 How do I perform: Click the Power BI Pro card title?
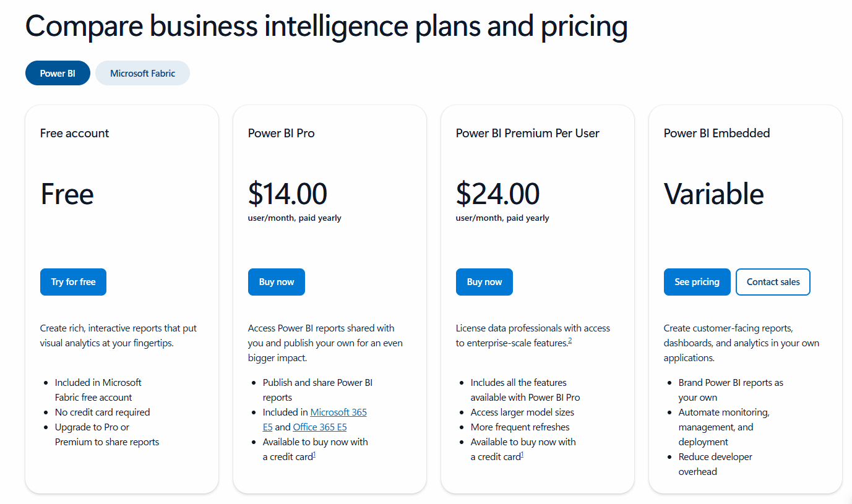tap(281, 133)
